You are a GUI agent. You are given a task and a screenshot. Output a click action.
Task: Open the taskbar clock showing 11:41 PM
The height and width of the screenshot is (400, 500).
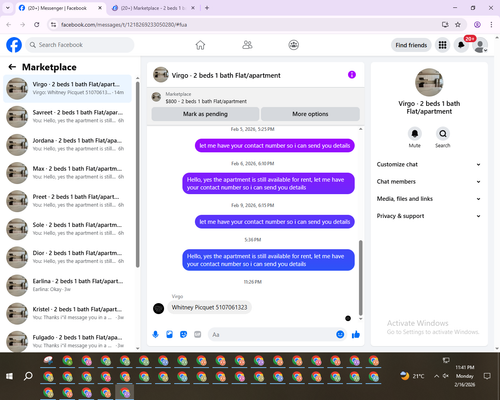pyautogui.click(x=465, y=376)
